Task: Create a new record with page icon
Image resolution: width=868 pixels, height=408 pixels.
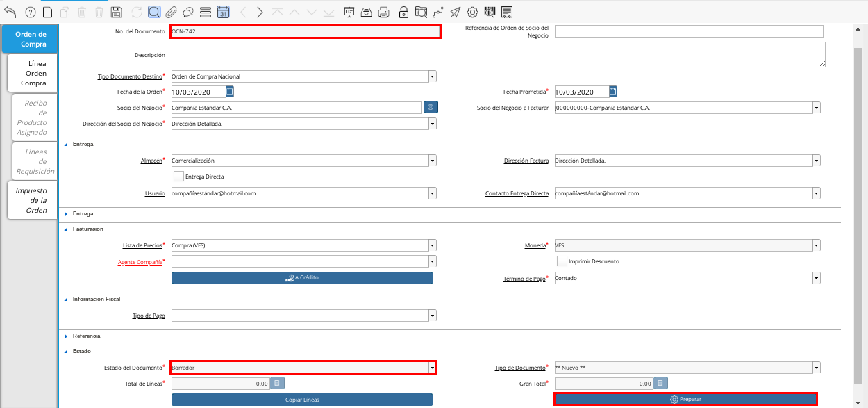Action: click(x=47, y=12)
